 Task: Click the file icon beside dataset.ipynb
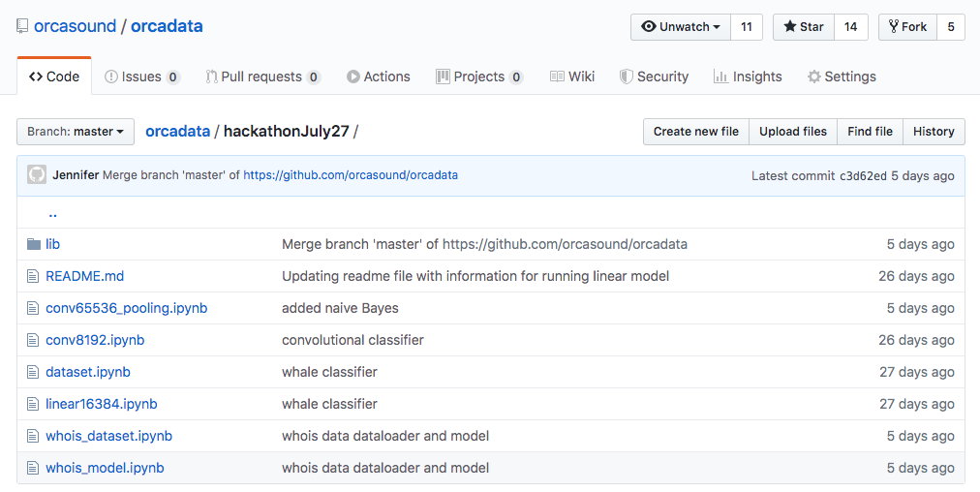[x=33, y=371]
